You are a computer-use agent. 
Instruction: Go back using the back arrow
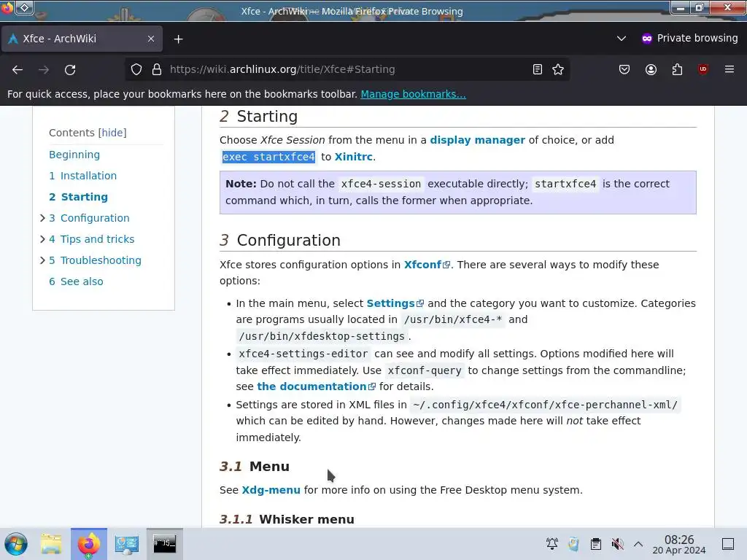click(18, 69)
